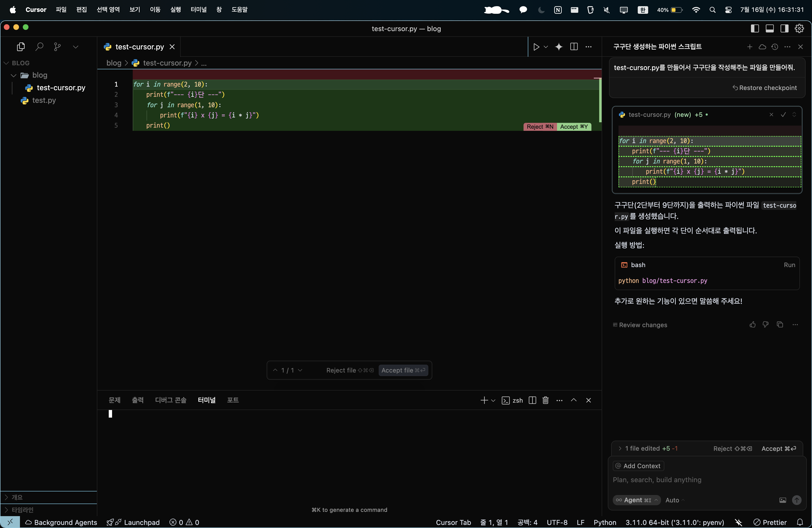
Task: Toggle the primary sidebar layout button
Action: [x=755, y=29]
